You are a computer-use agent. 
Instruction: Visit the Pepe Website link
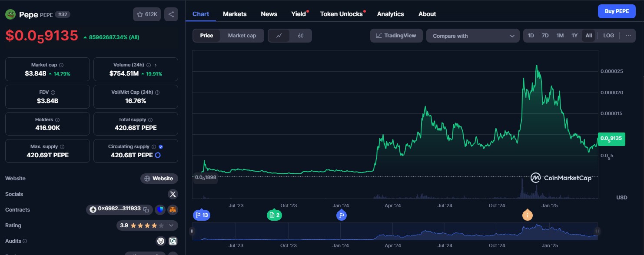pos(159,179)
